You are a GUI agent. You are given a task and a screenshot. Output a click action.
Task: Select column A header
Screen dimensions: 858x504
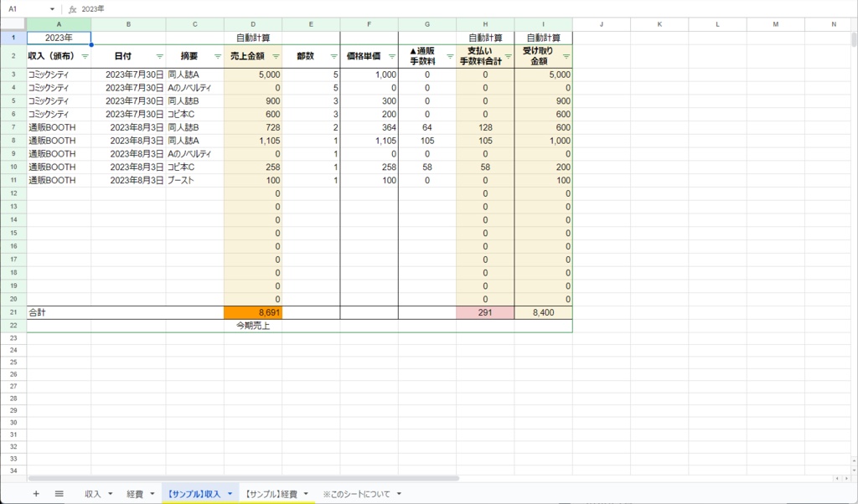click(x=59, y=24)
